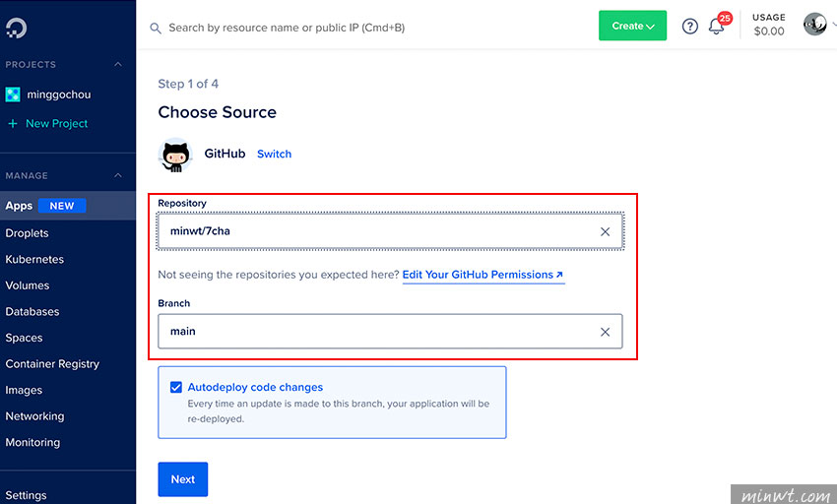This screenshot has height=504, width=837.
Task: Open Container Registry in the sidebar
Action: pos(52,364)
